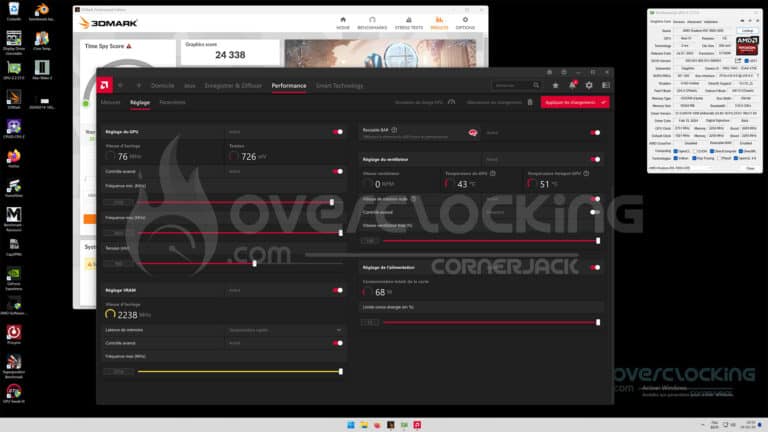Toggle GPU Contrôle avancé switch

point(337,171)
